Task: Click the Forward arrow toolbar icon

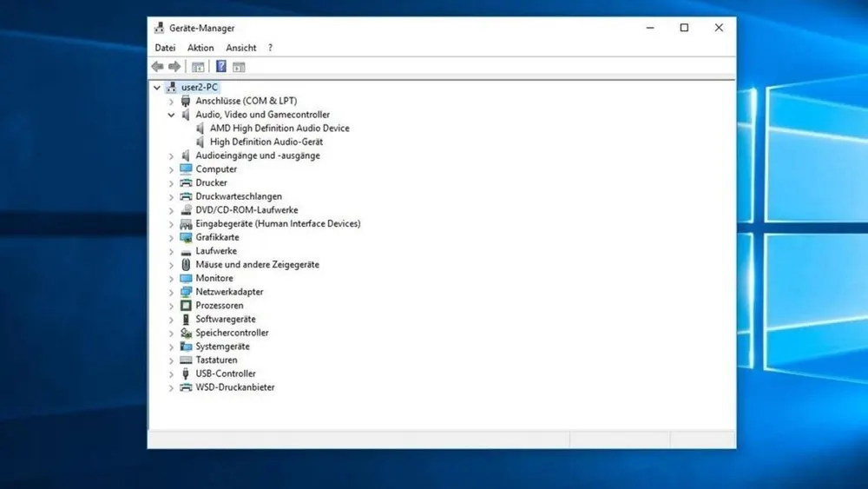Action: coord(174,67)
